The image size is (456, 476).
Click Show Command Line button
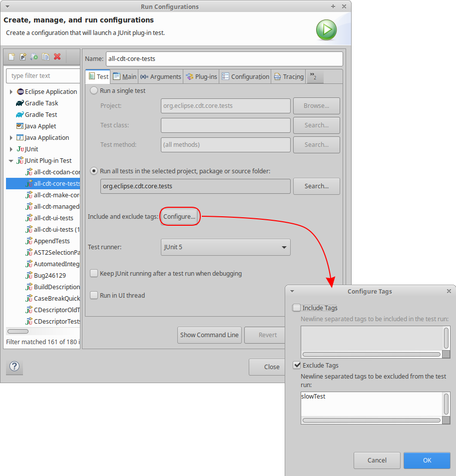209,335
